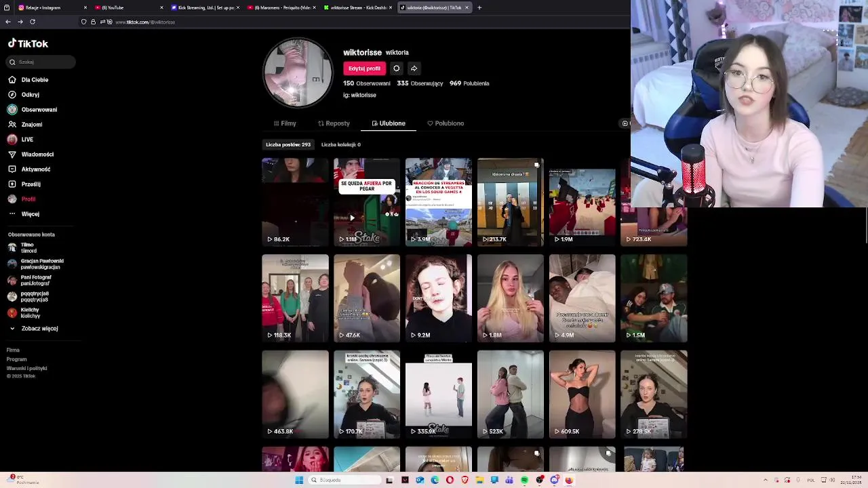
Task: Open video with 609.5K views
Action: coord(583,394)
